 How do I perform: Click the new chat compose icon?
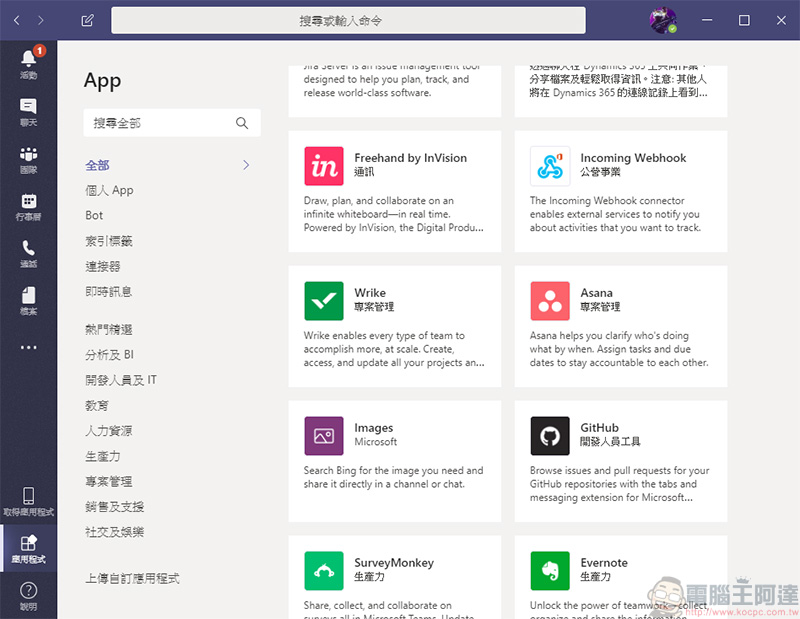88,20
